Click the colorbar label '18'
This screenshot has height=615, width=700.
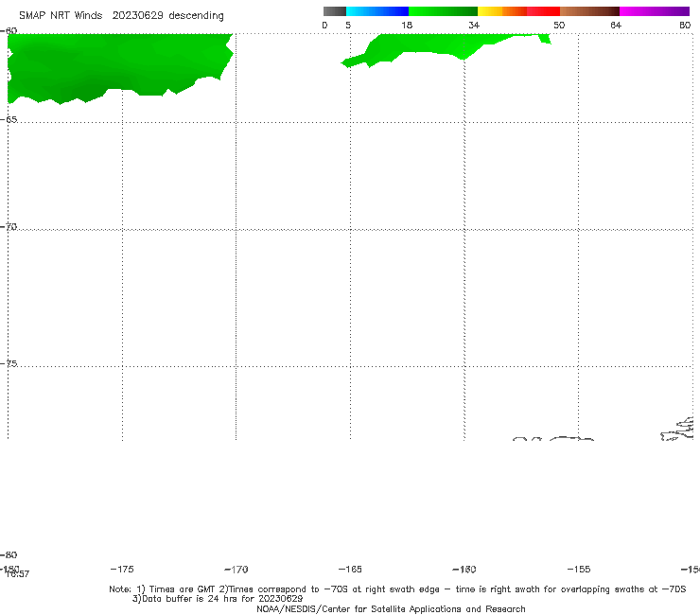coord(407,26)
